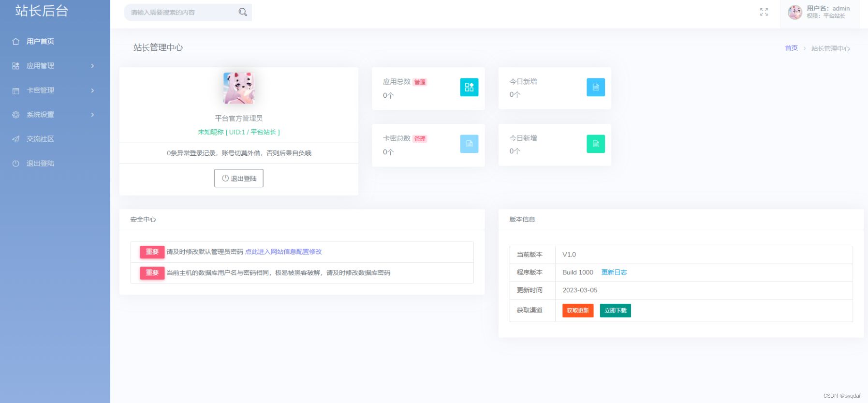Click the 2023-03-05 update time value
Image resolution: width=868 pixels, height=403 pixels.
pos(580,290)
